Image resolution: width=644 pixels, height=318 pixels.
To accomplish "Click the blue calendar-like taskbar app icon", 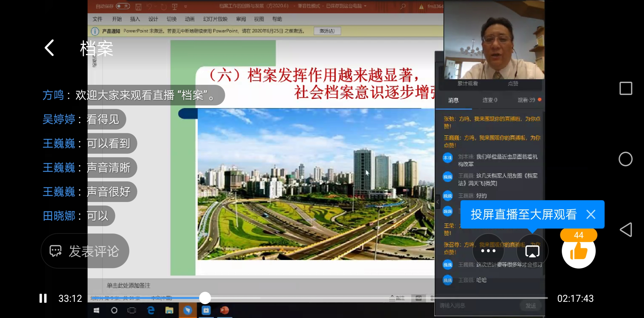I will (x=206, y=310).
